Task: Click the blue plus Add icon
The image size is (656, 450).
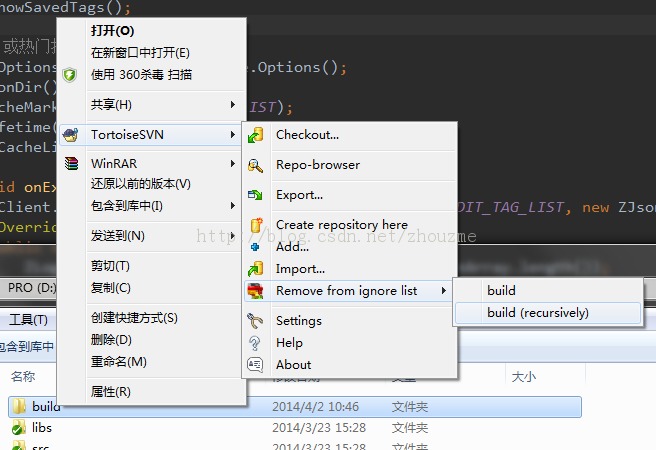Action: pos(254,247)
